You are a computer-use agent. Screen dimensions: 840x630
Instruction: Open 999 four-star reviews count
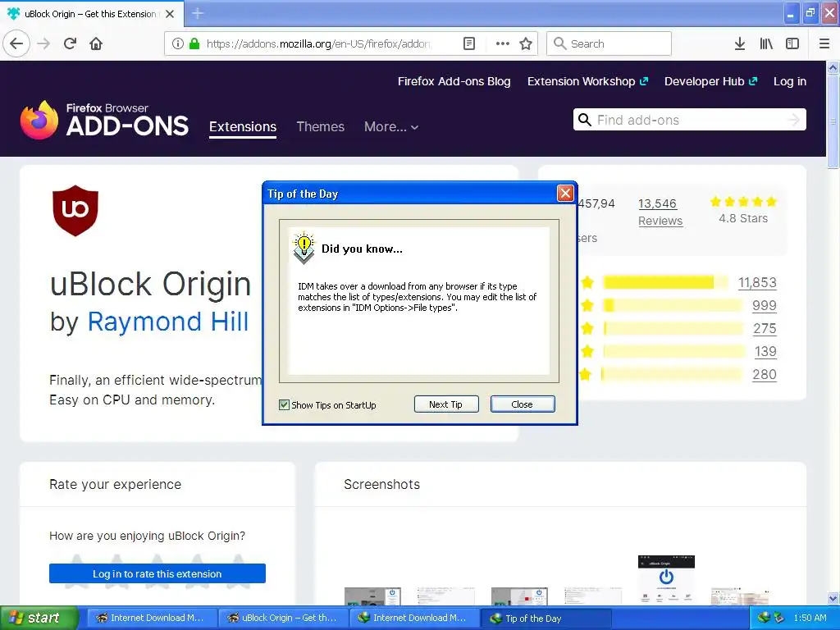[x=764, y=305]
